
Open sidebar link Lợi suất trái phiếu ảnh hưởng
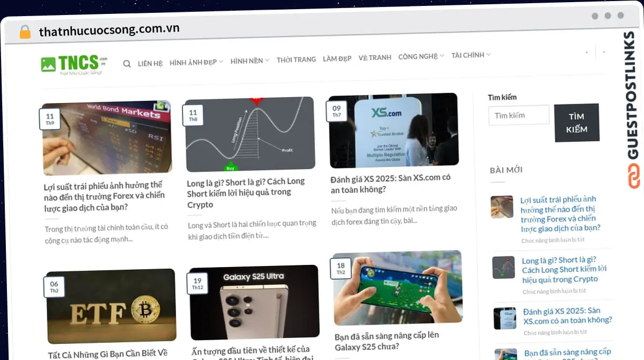(560, 214)
